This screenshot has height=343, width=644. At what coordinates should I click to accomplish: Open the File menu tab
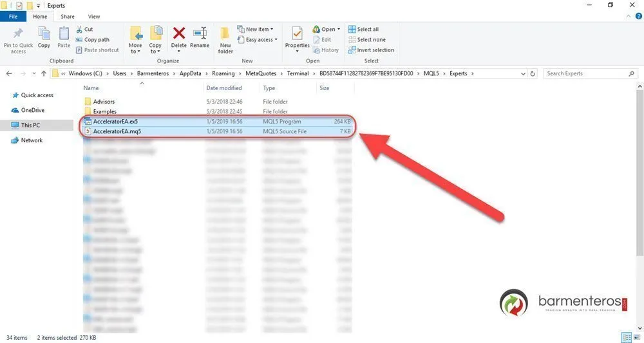click(13, 17)
